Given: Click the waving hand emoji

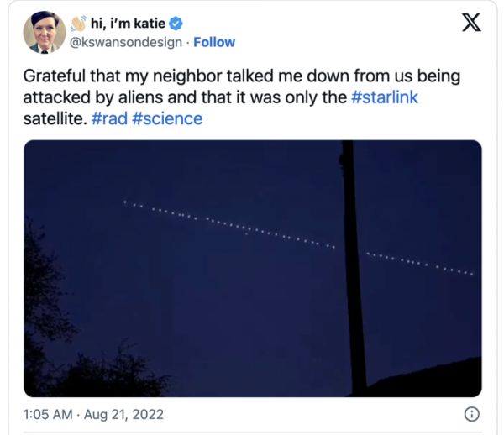Looking at the screenshot, I should click(78, 23).
